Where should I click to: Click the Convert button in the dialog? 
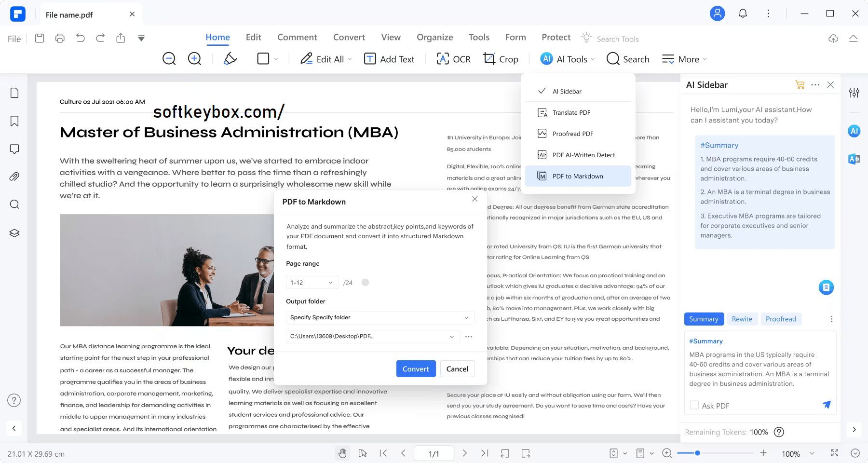point(415,368)
